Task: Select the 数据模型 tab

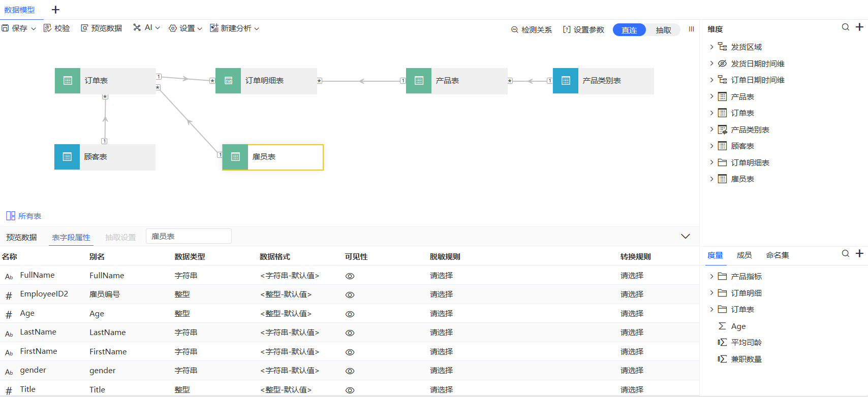Action: (20, 10)
